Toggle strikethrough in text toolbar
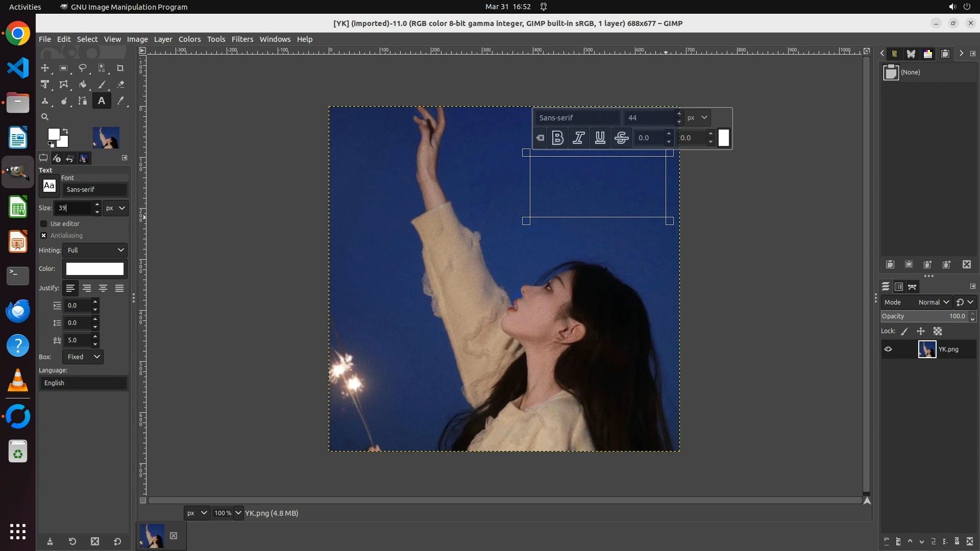The image size is (980, 551). pos(621,138)
